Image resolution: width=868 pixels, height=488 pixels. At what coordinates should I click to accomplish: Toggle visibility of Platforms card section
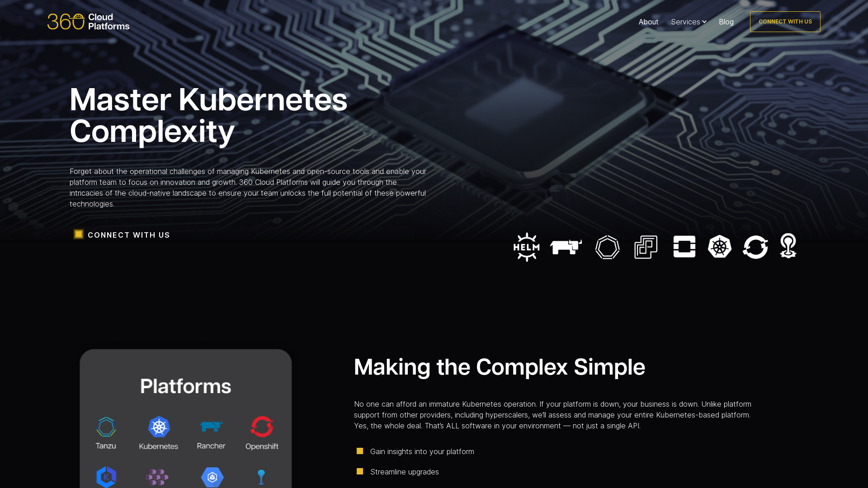tap(185, 386)
